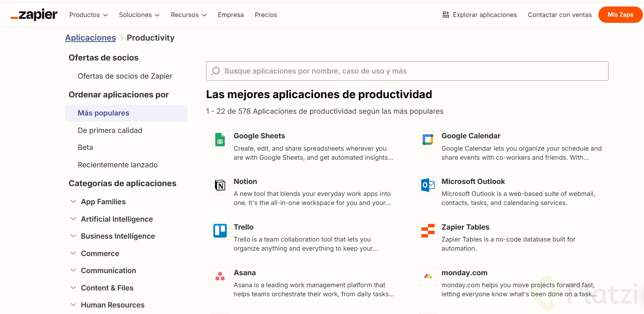Click the Microsoft Outlook icon
Viewport: 644px width, 314px height.
click(x=428, y=185)
